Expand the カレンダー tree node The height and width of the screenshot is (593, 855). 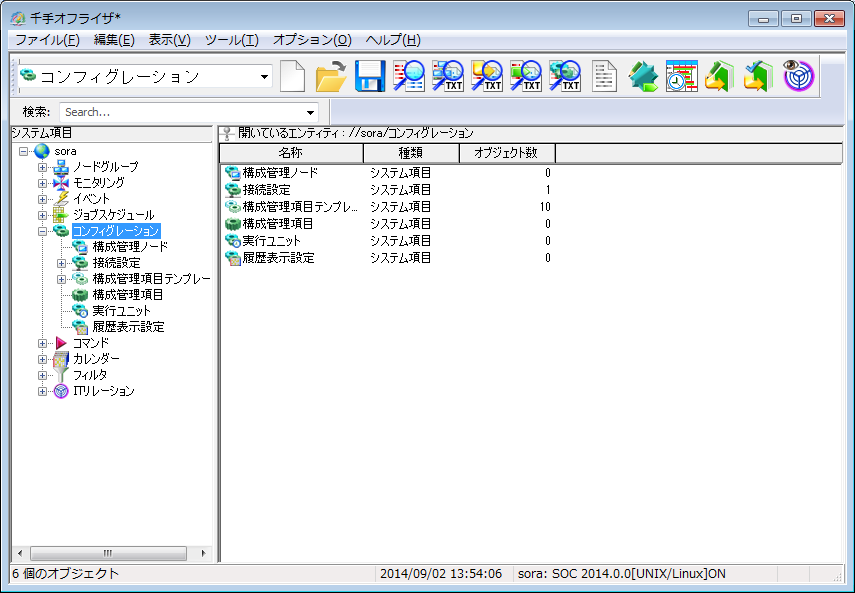(x=42, y=360)
